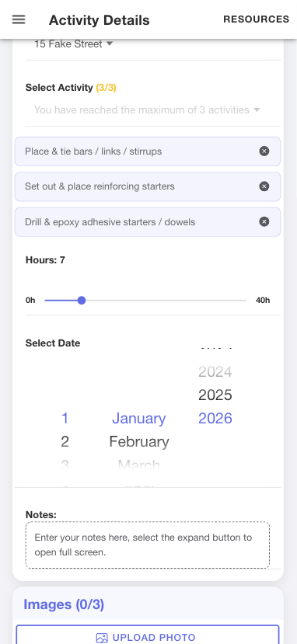Click the Place & tie bars chip
Screen dimensions: 297x644
coord(148,151)
